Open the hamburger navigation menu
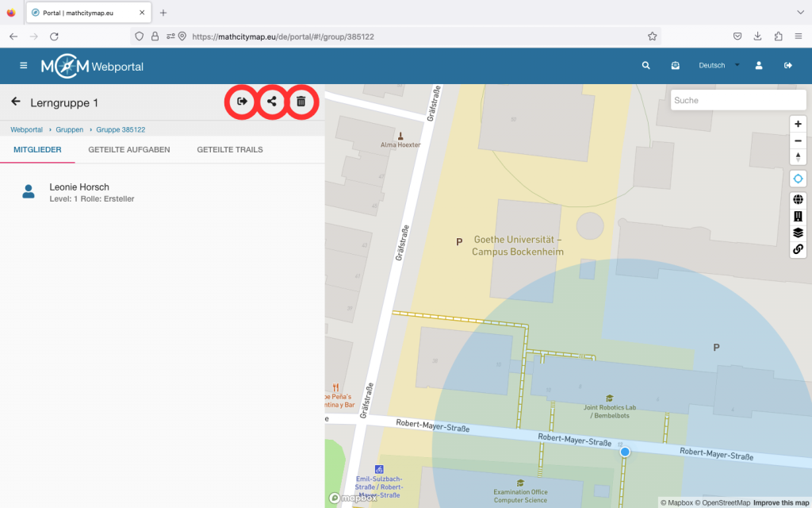 point(24,66)
